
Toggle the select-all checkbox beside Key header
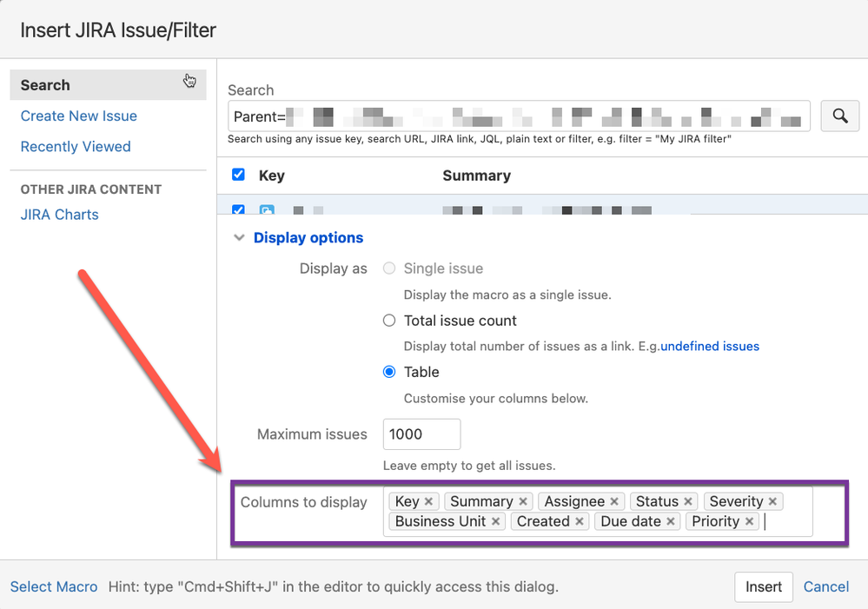point(238,175)
